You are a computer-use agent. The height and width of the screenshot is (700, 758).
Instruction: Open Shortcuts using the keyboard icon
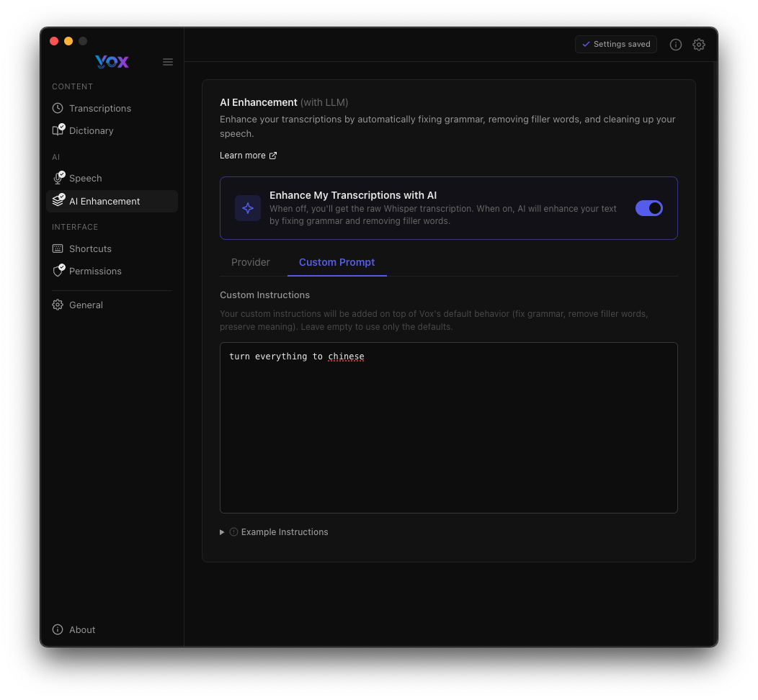58,248
